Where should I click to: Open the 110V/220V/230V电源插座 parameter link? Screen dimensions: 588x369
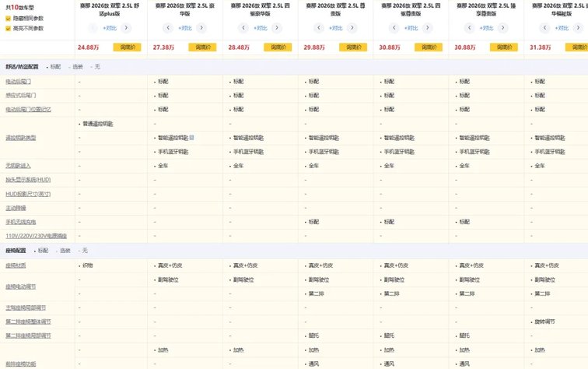coord(36,235)
